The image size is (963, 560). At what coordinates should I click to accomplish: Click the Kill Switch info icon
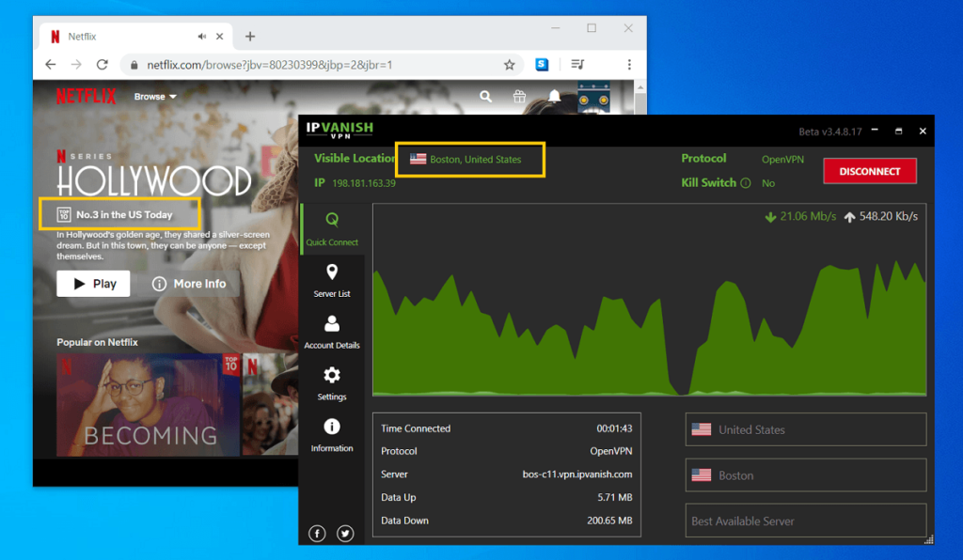(x=746, y=183)
